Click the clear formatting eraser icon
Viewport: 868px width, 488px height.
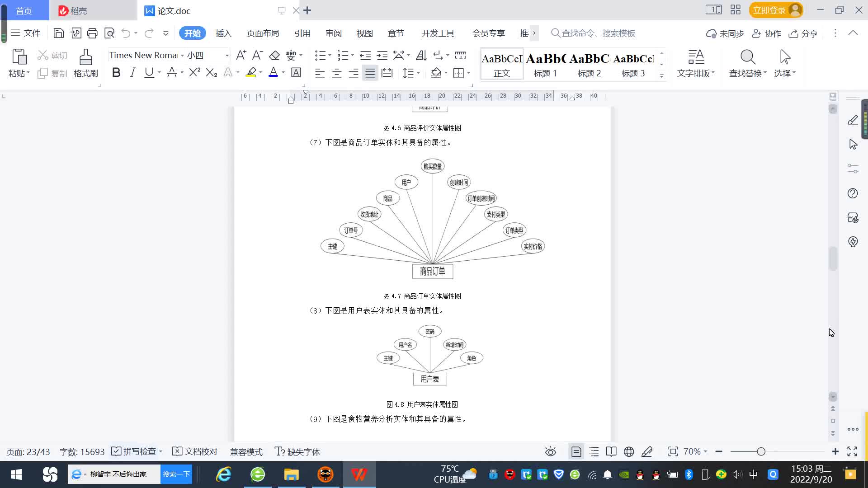tap(274, 56)
